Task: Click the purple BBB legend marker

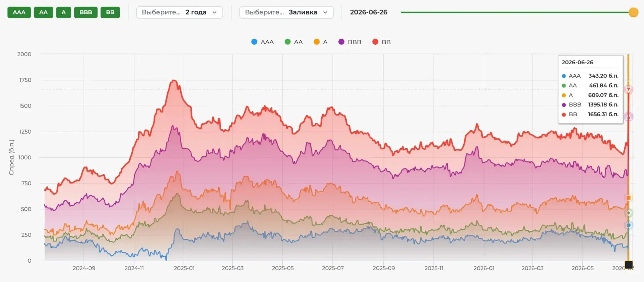Action: [341, 42]
